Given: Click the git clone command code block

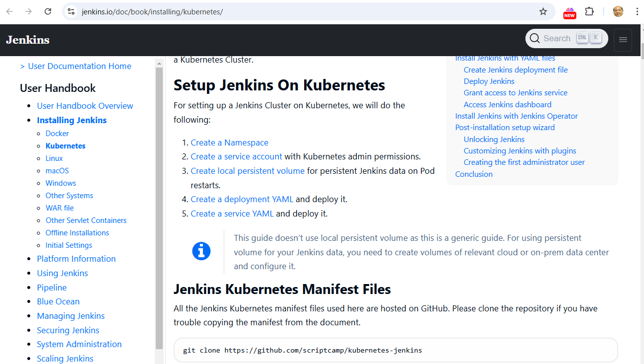Looking at the screenshot, I should [x=395, y=350].
